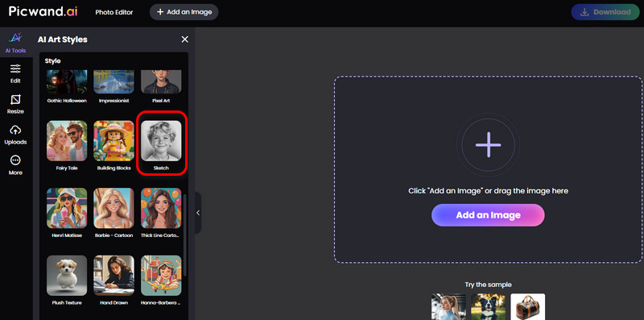The height and width of the screenshot is (320, 644).
Task: Try the woman portrait sample image
Action: pos(448,306)
